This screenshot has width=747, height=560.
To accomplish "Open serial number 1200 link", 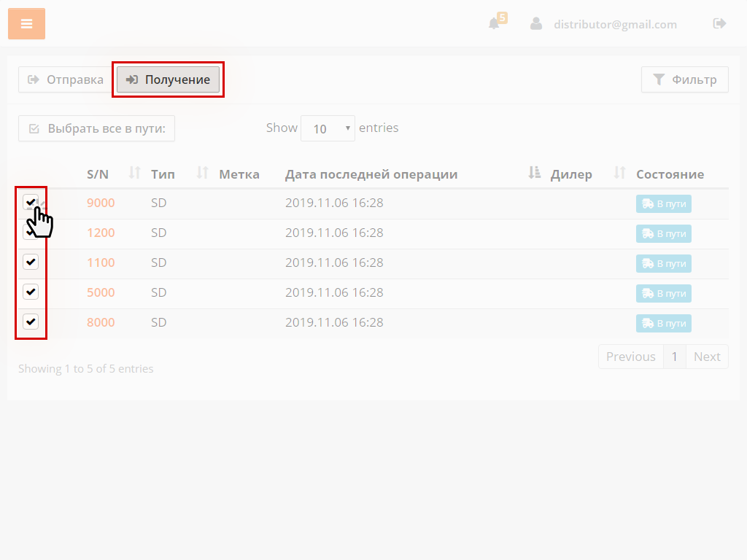I will [x=101, y=233].
